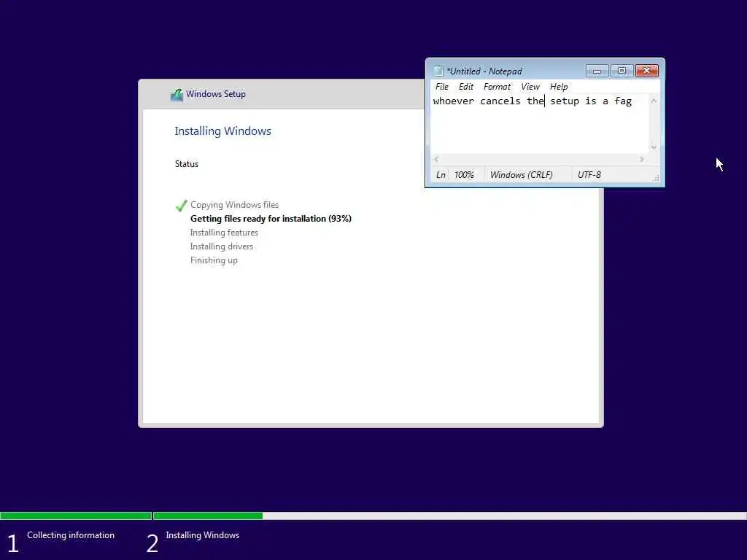747x560 pixels.
Task: Click the 100% zoom status in Notepad
Action: 463,175
